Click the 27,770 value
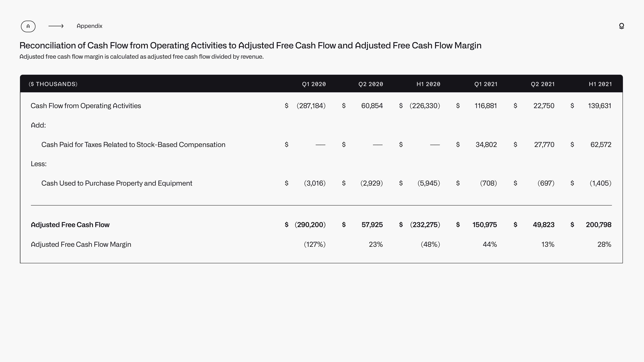 pyautogui.click(x=544, y=145)
